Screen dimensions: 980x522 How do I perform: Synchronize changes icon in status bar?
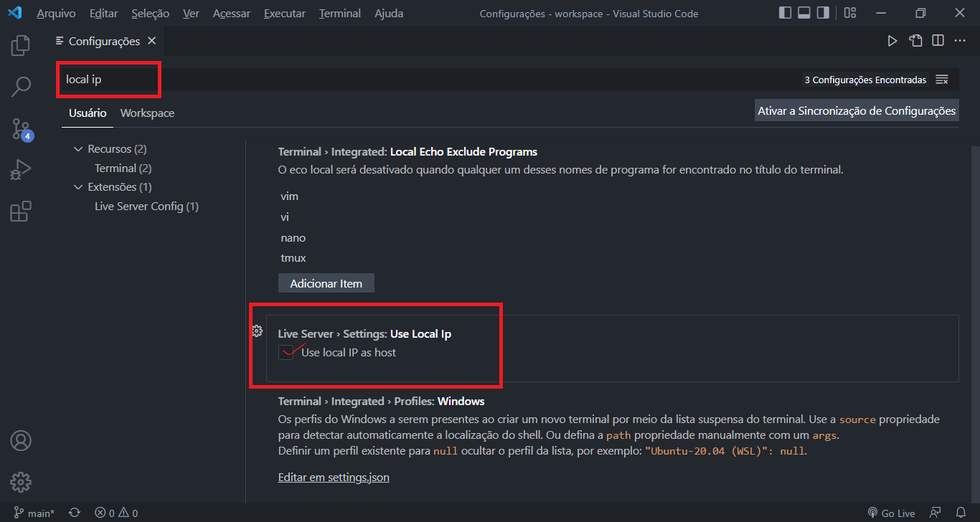click(75, 513)
